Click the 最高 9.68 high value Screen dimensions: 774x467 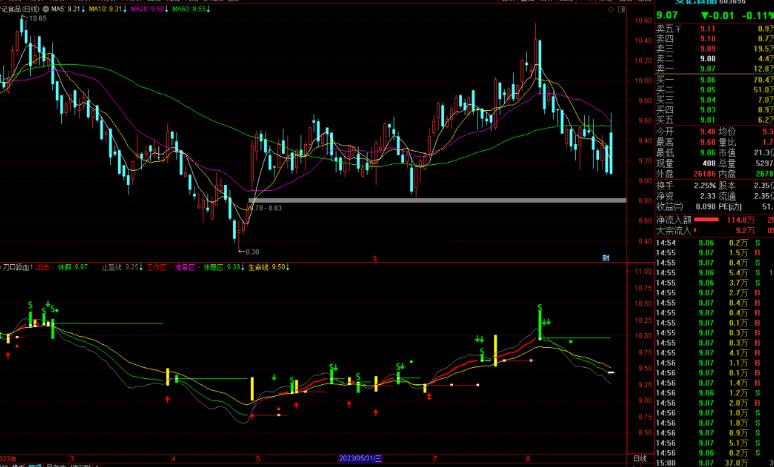[x=707, y=142]
